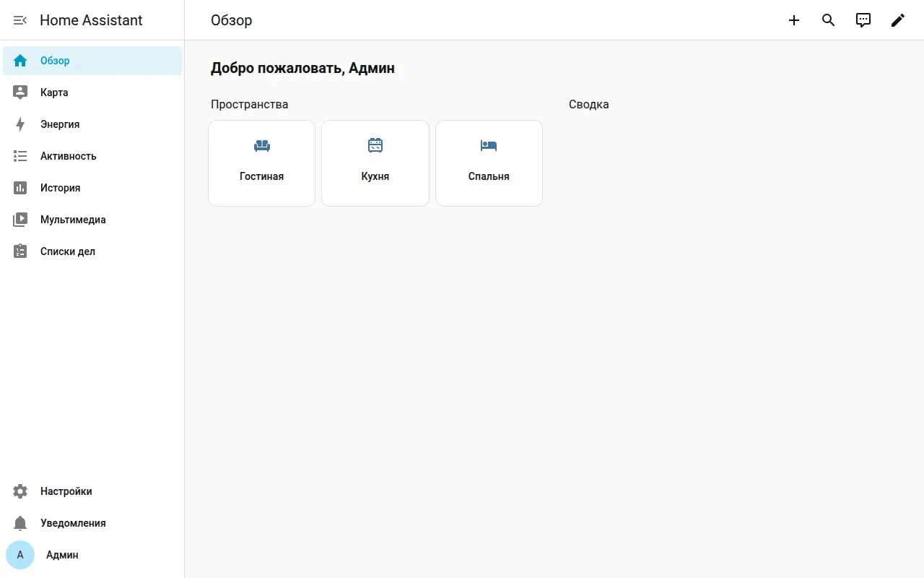Open the Обзор sidebar item
This screenshot has height=578, width=924.
[x=92, y=61]
